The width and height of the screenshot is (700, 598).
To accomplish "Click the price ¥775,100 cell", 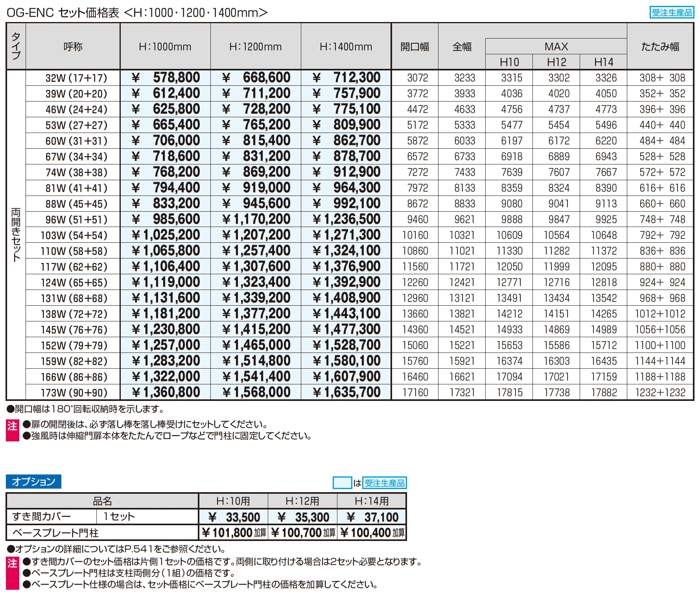I will tap(346, 109).
